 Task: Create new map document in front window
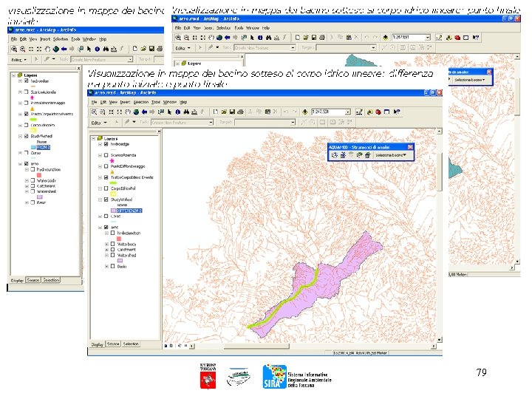tap(216, 112)
